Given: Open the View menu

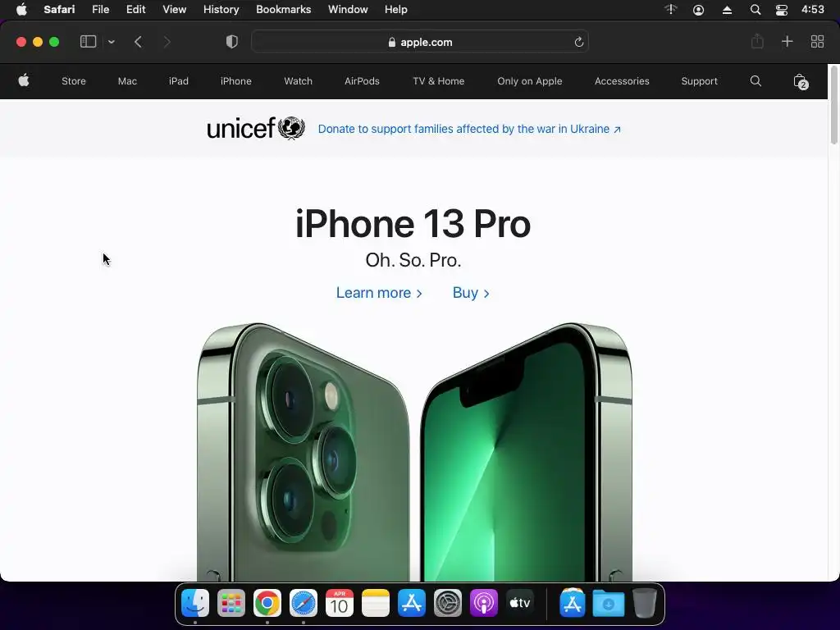Looking at the screenshot, I should (174, 10).
